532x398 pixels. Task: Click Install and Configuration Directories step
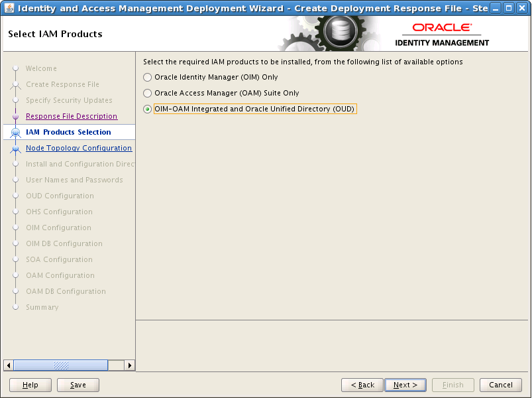pos(80,164)
